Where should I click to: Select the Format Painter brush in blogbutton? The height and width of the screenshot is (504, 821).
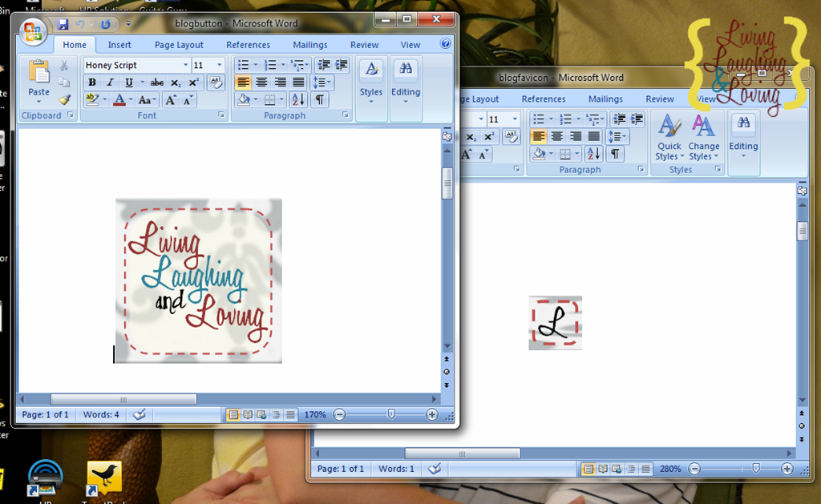click(64, 99)
